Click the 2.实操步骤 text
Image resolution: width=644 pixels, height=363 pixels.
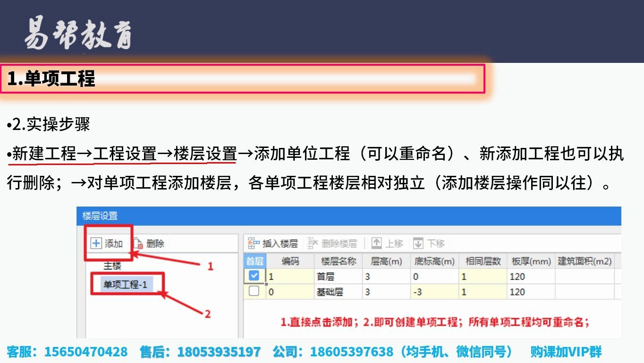pos(51,124)
